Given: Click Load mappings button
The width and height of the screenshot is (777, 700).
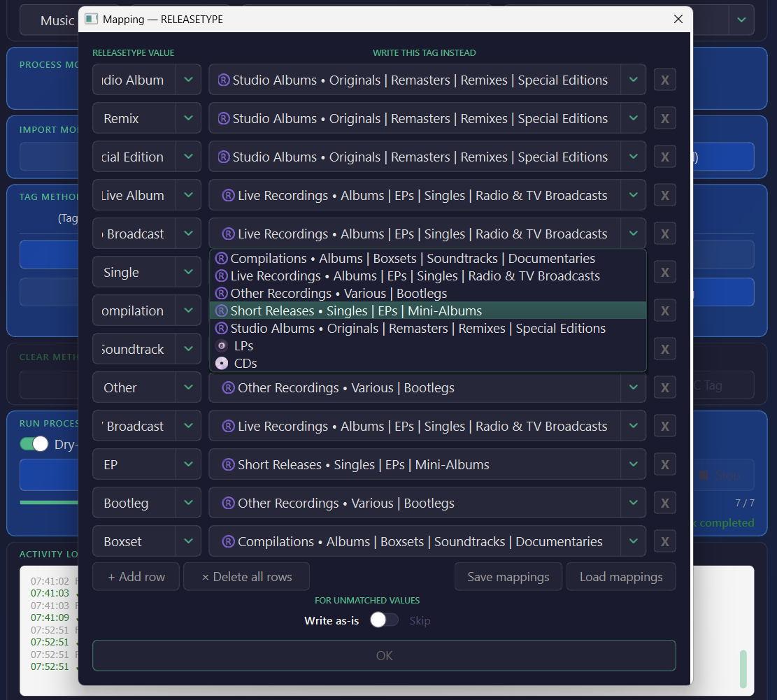Looking at the screenshot, I should click(x=621, y=577).
